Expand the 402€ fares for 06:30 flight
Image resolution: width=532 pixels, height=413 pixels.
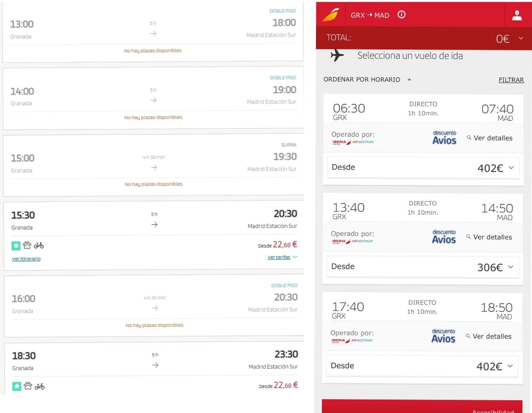511,168
